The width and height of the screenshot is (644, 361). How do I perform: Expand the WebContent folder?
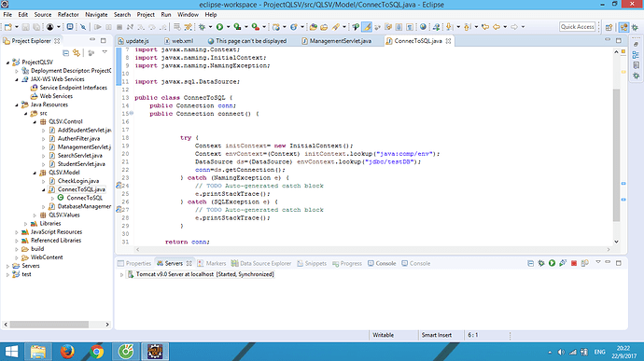tap(17, 257)
